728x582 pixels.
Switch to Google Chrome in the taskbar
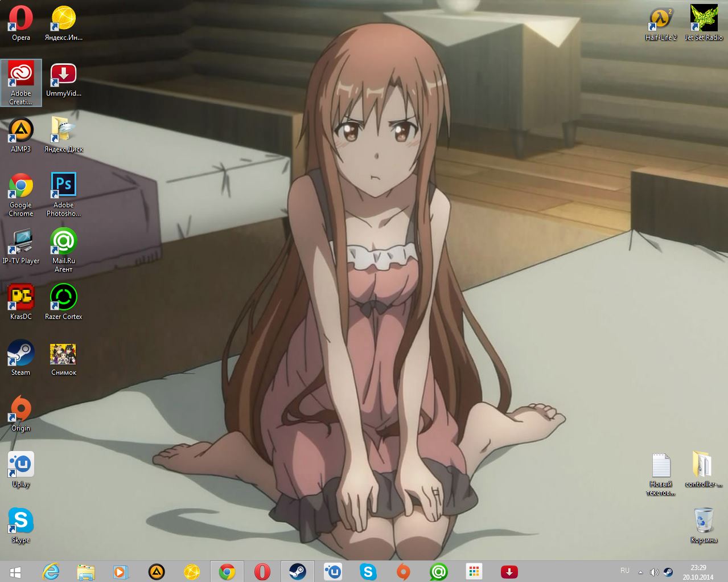pyautogui.click(x=227, y=571)
